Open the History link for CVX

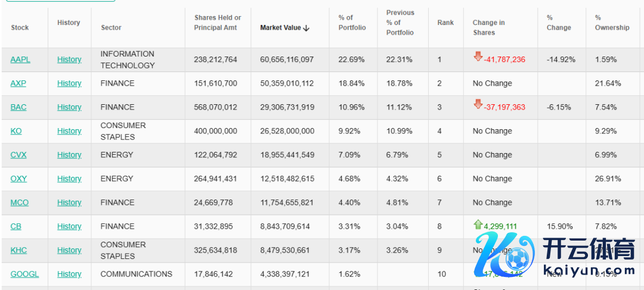point(69,155)
